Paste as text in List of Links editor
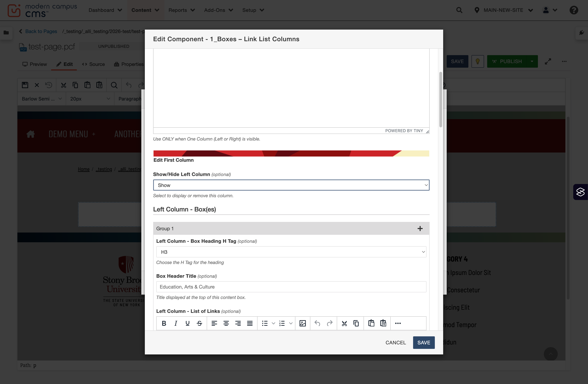 (x=383, y=323)
